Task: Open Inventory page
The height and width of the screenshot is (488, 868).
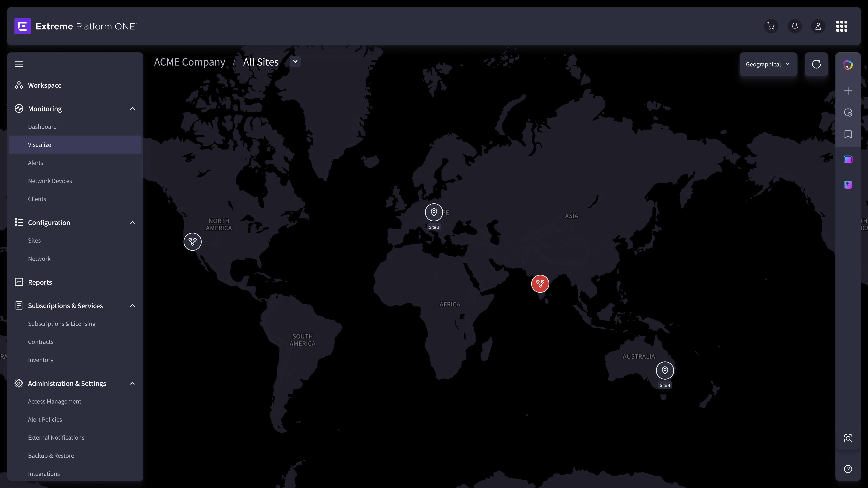Action: (41, 360)
